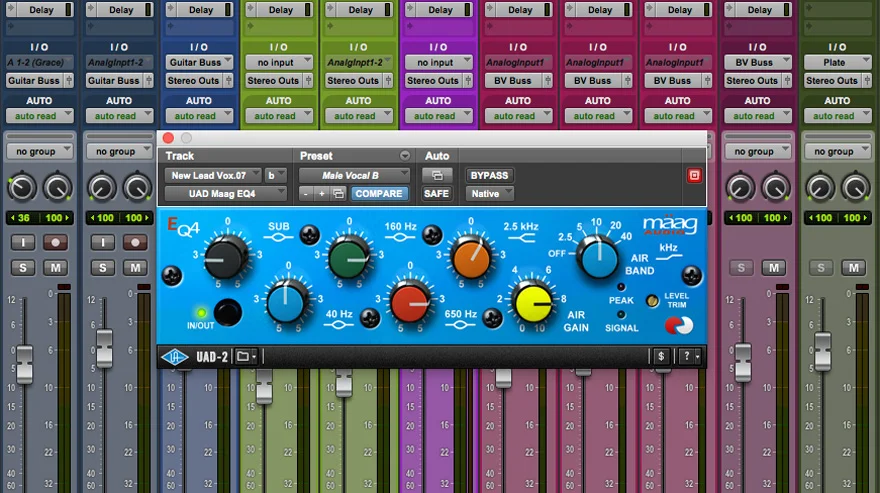Click the 40 Hz shelf label
This screenshot has height=493, width=880.
pos(339,314)
